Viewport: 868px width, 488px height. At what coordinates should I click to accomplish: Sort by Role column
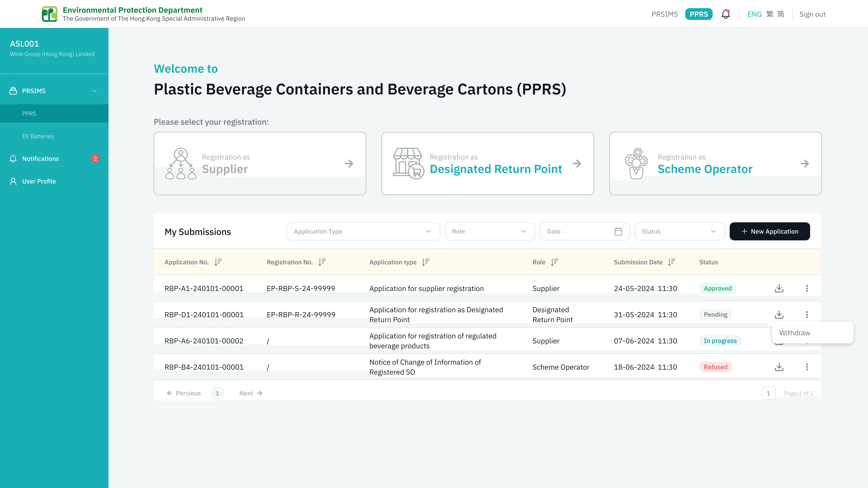[555, 262]
